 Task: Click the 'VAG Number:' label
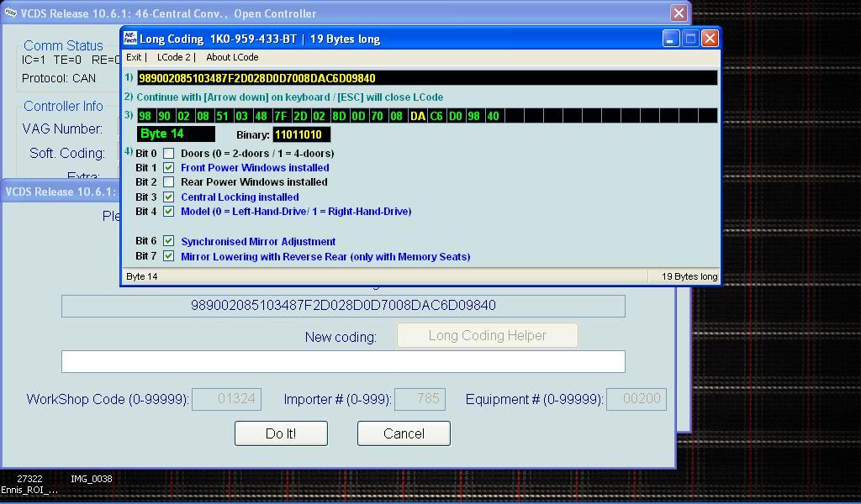pyautogui.click(x=62, y=129)
